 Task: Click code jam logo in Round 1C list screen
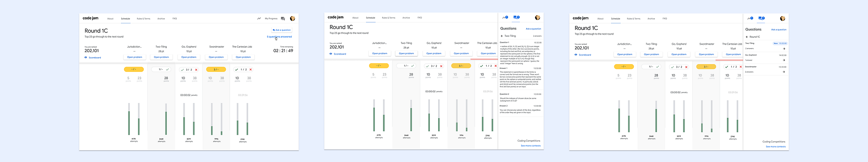[581, 18]
